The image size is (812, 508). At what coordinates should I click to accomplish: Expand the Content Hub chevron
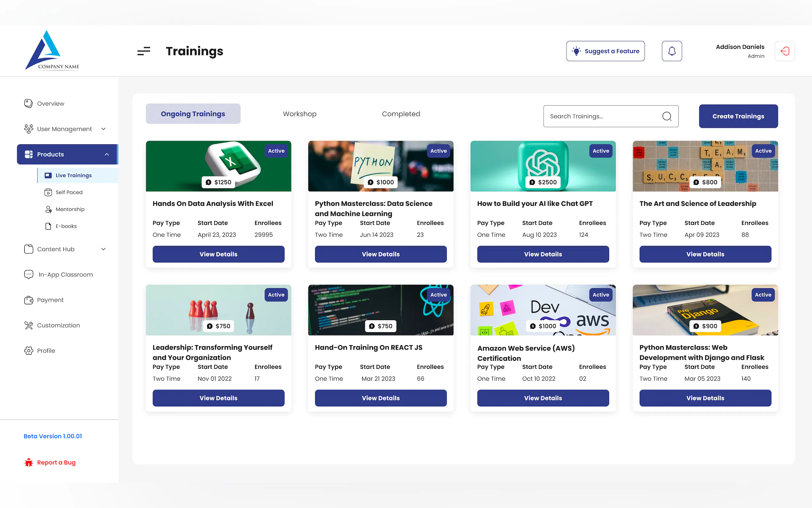tap(103, 249)
